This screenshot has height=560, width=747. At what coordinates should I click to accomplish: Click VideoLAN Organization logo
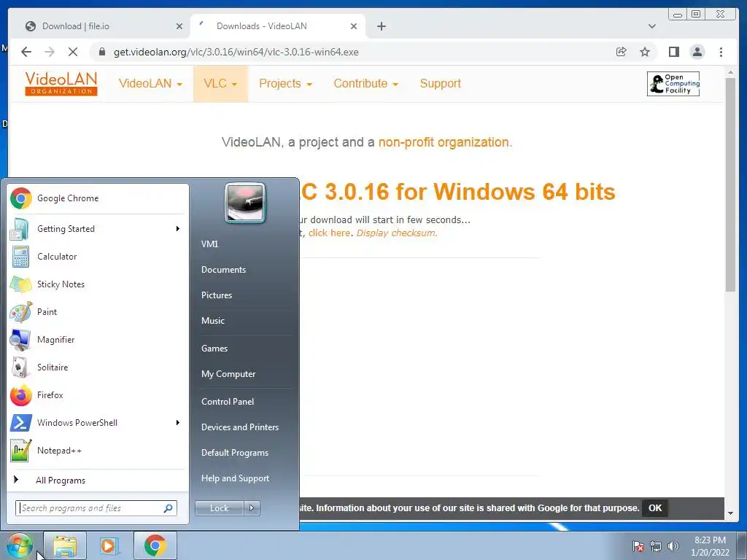coord(61,83)
